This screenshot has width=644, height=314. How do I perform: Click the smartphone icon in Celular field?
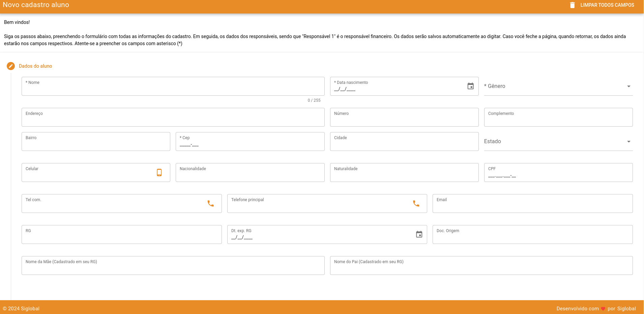click(159, 172)
